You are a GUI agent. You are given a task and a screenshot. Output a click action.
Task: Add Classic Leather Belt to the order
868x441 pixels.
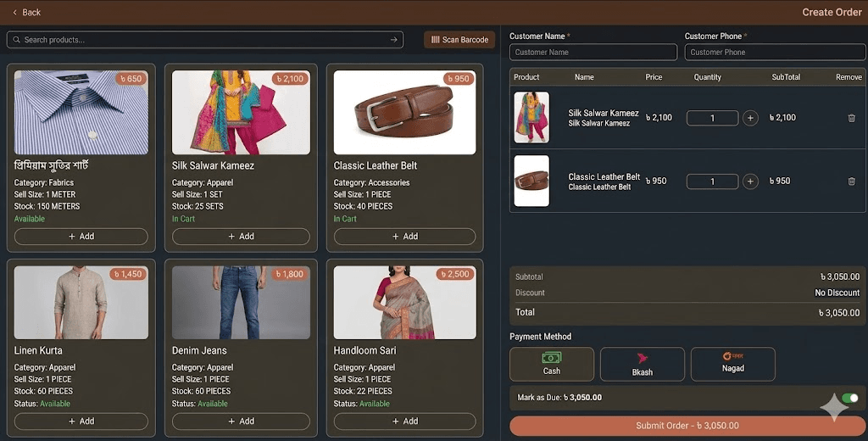click(x=404, y=237)
